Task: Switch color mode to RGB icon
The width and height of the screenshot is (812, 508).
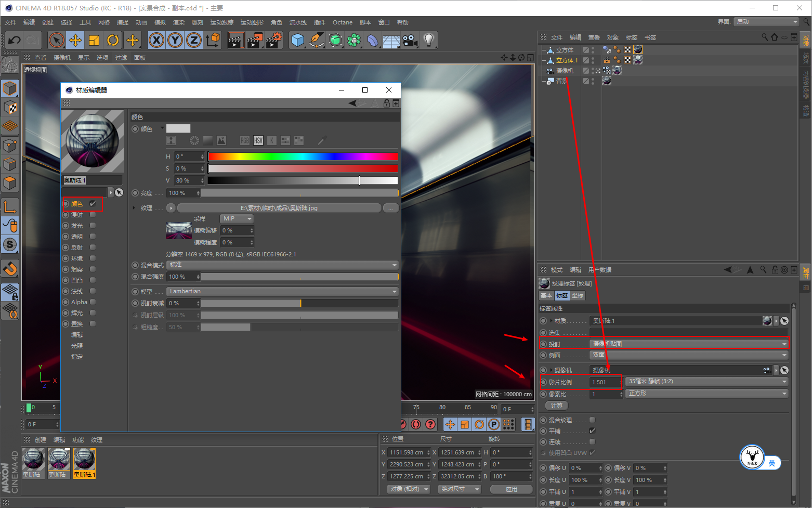Action: click(x=245, y=140)
